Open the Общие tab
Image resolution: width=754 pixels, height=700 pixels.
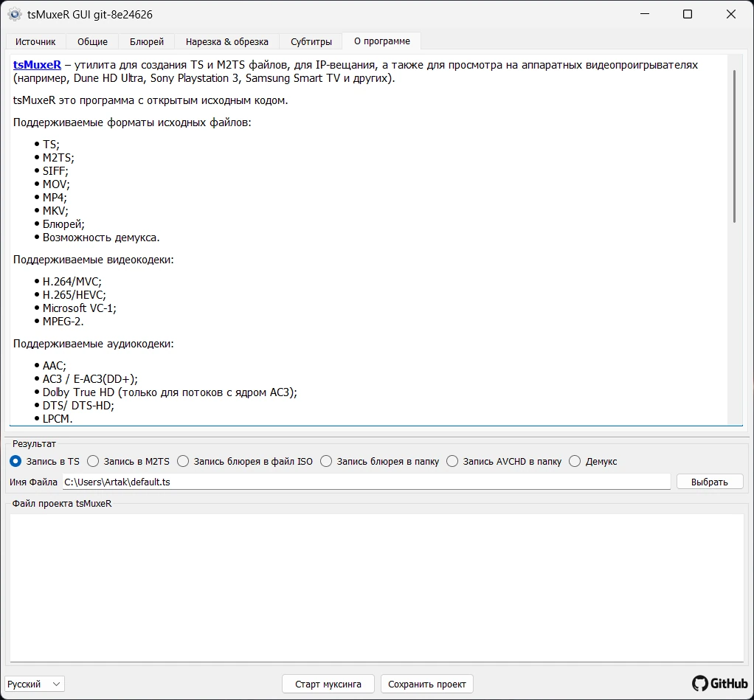pos(92,42)
